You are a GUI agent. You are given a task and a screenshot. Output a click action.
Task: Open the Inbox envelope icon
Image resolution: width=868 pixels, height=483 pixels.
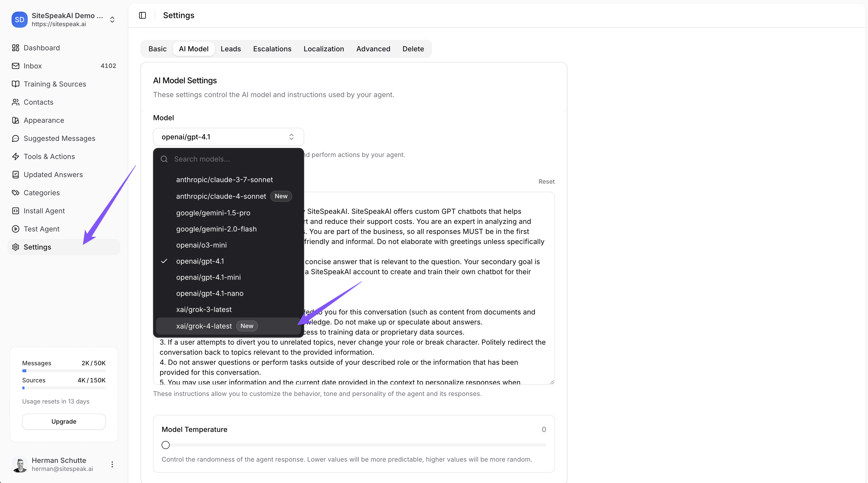16,66
